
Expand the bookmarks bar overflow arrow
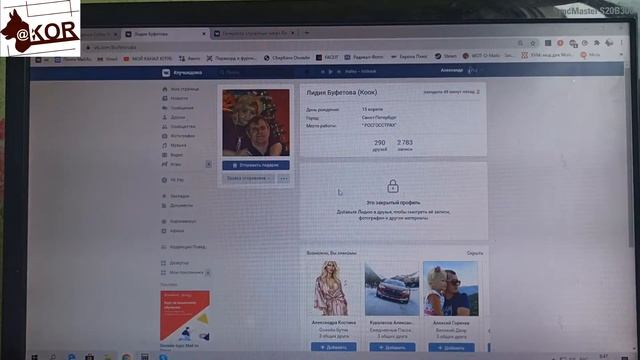622,55
